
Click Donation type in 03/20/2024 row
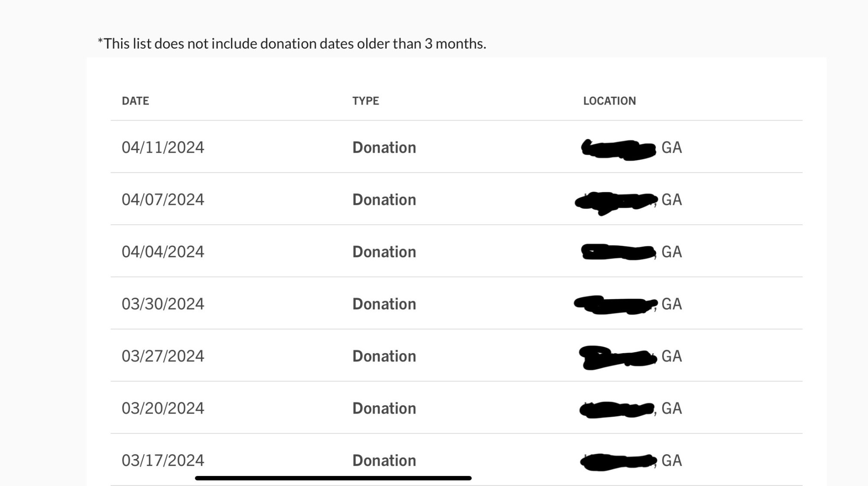[x=384, y=408]
